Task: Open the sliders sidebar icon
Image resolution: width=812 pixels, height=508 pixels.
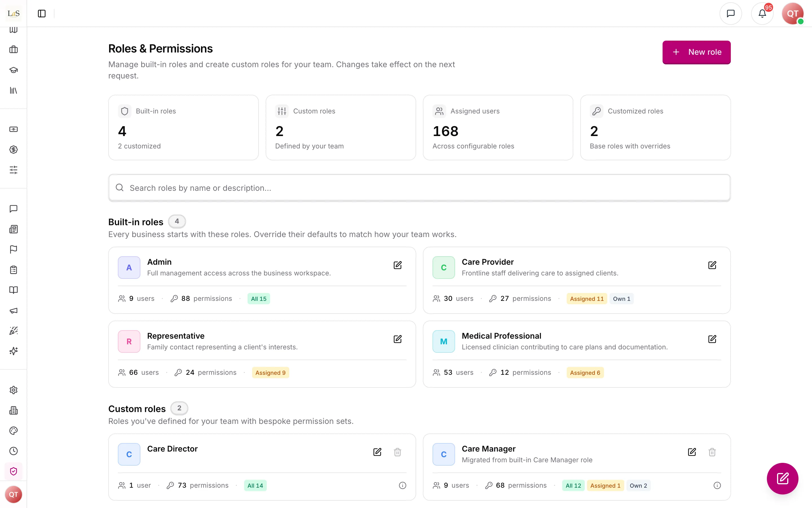Action: (x=14, y=170)
